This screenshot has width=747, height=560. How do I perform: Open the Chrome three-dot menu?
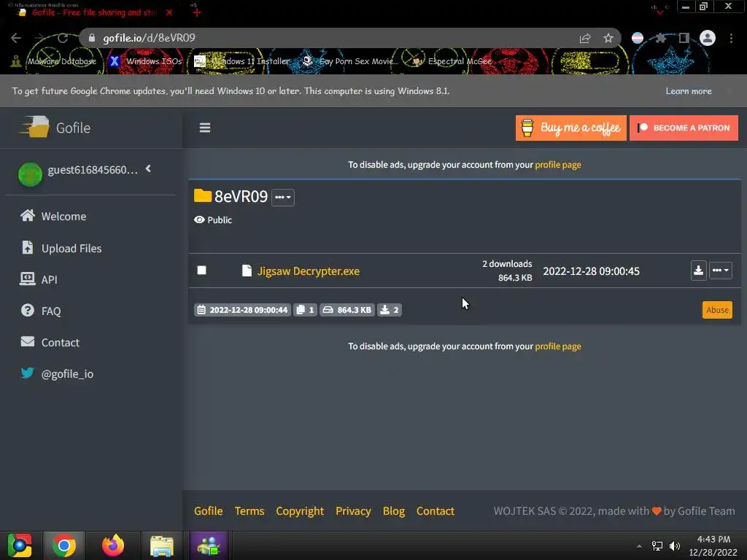click(x=731, y=38)
